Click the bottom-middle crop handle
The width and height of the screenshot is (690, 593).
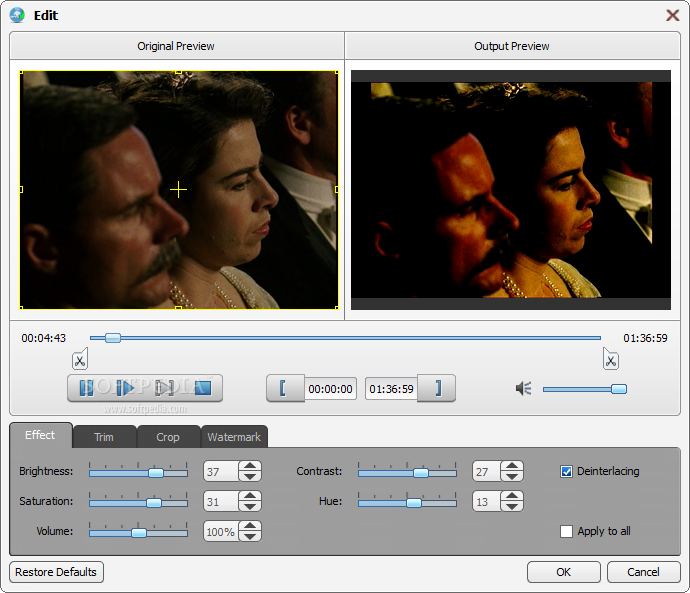[178, 308]
